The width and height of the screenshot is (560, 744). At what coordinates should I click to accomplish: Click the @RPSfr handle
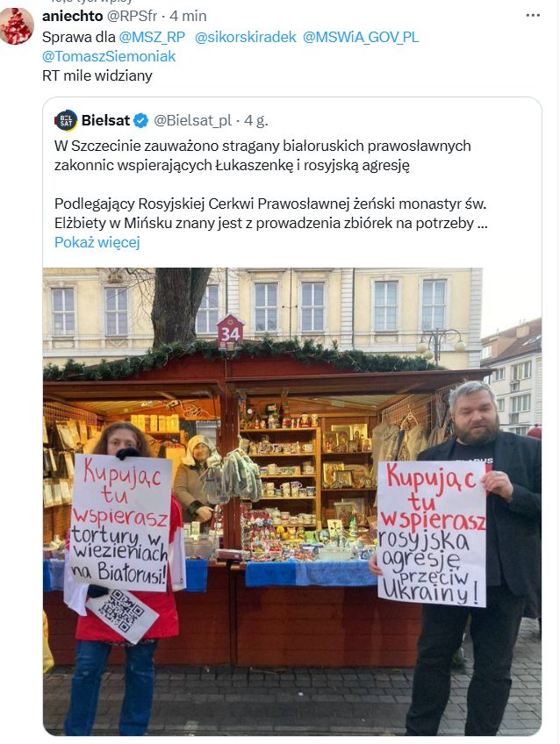tap(132, 16)
